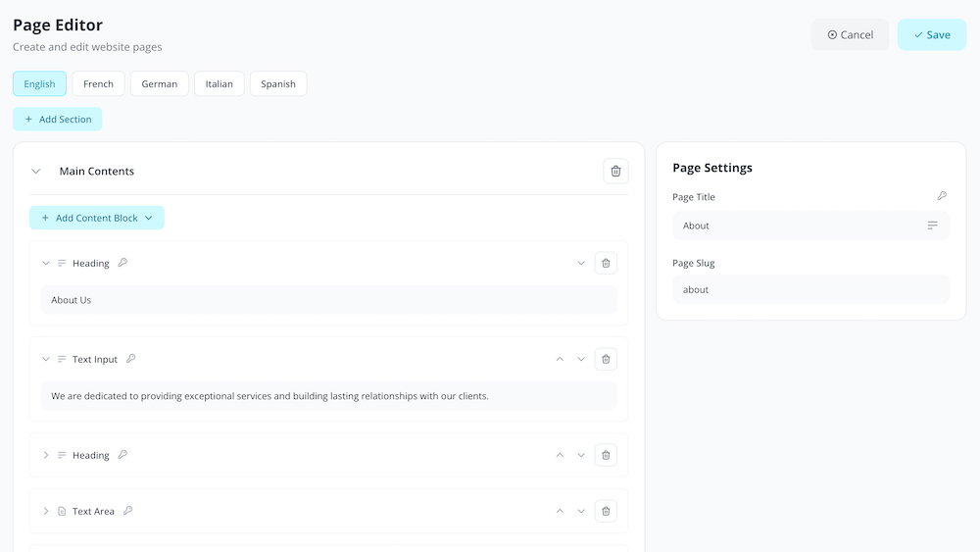The image size is (980, 552).
Task: Move first Heading block down
Action: pyautogui.click(x=581, y=263)
